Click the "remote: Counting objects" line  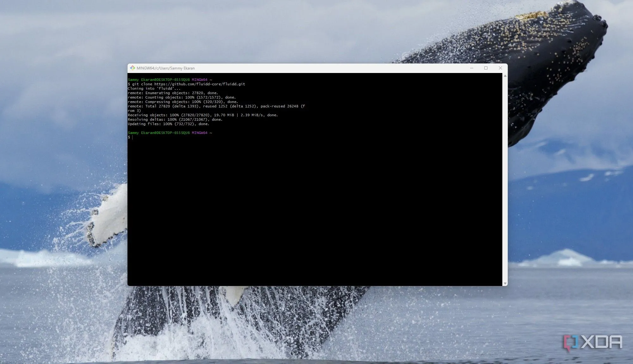(182, 97)
